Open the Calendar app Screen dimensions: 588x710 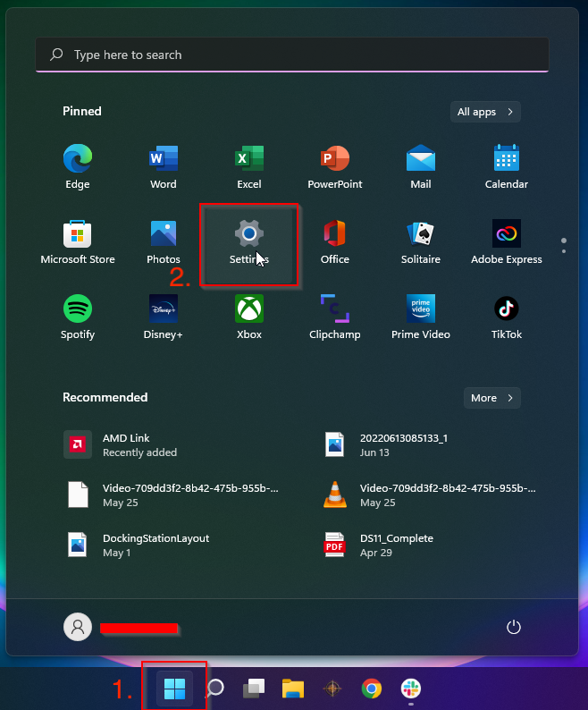(x=507, y=166)
